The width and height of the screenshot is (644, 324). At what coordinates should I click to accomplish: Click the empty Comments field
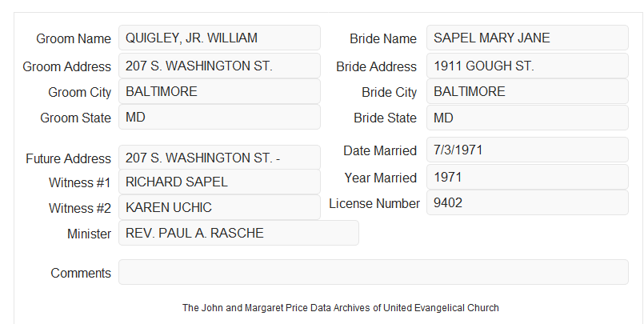pyautogui.click(x=374, y=272)
